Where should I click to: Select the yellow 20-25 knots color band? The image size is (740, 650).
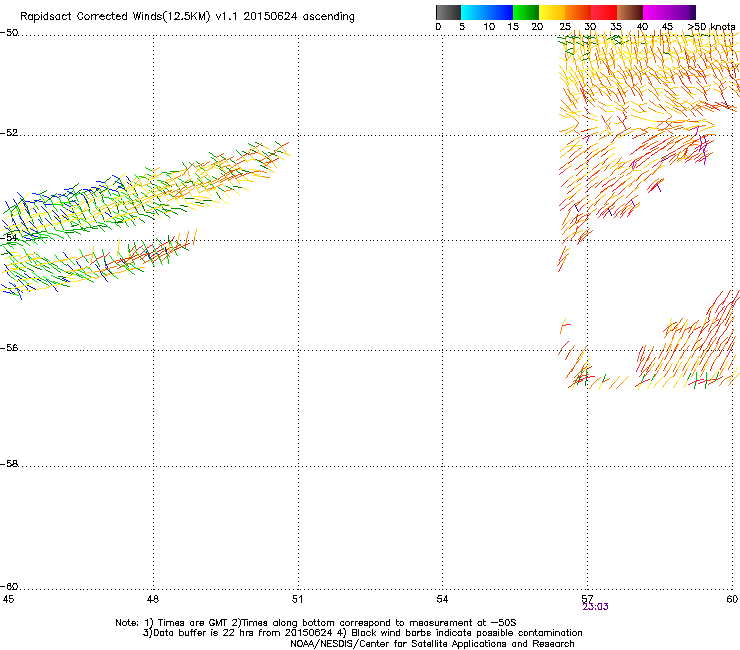(552, 12)
